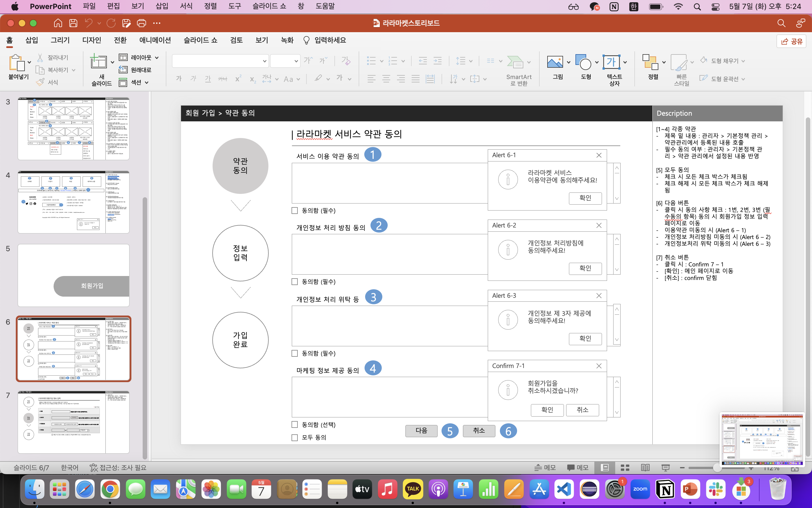Print the presentation using printer icon
The image size is (812, 508).
[141, 23]
